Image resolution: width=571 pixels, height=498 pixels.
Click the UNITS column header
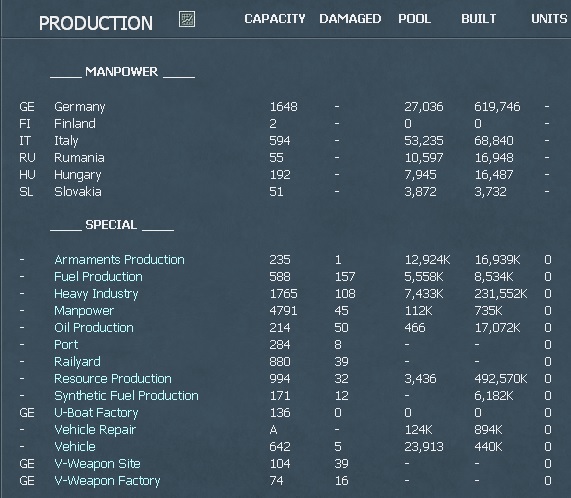[x=549, y=19]
